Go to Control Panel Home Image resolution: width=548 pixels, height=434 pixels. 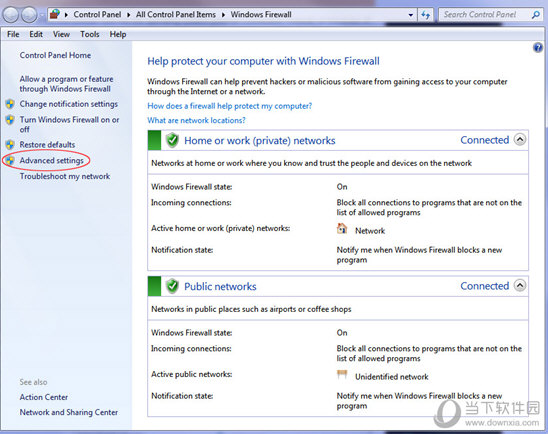(55, 55)
